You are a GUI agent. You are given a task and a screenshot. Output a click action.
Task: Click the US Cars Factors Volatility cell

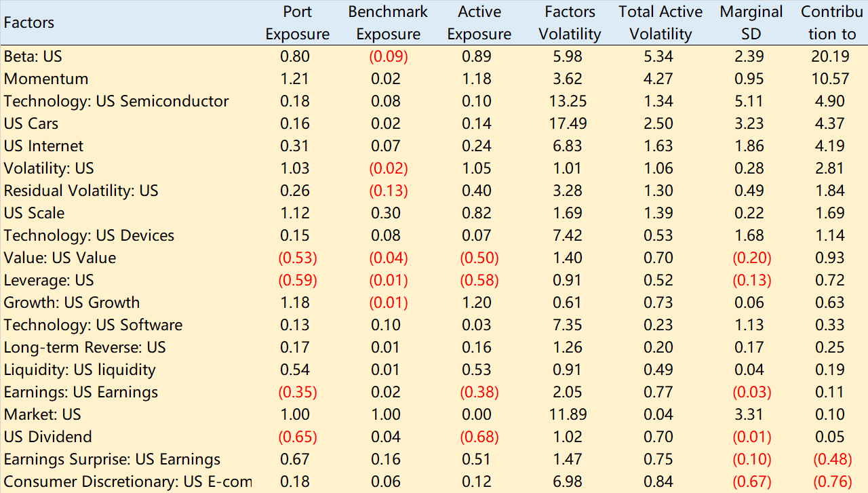click(570, 123)
